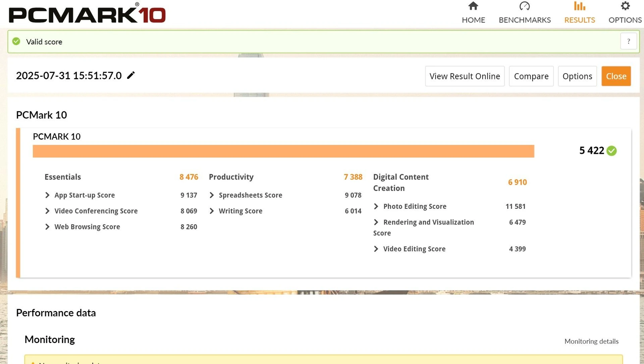Open the Monitoring details link
The width and height of the screenshot is (644, 364).
click(591, 341)
